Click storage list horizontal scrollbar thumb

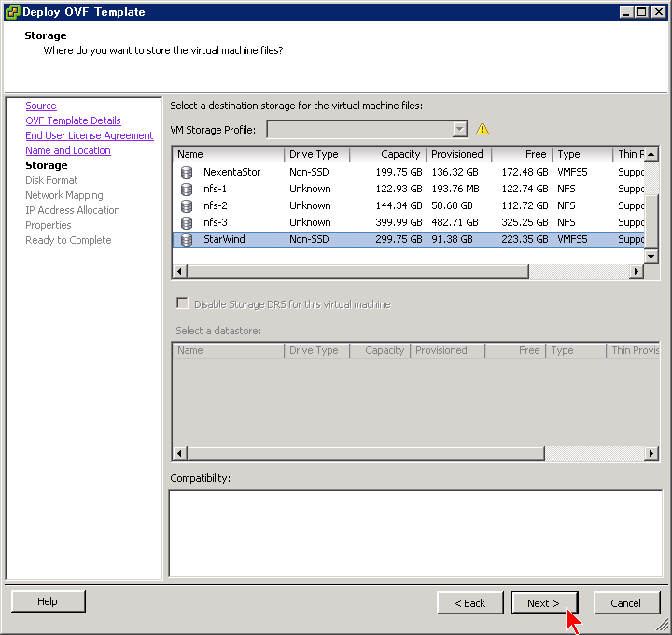click(357, 271)
